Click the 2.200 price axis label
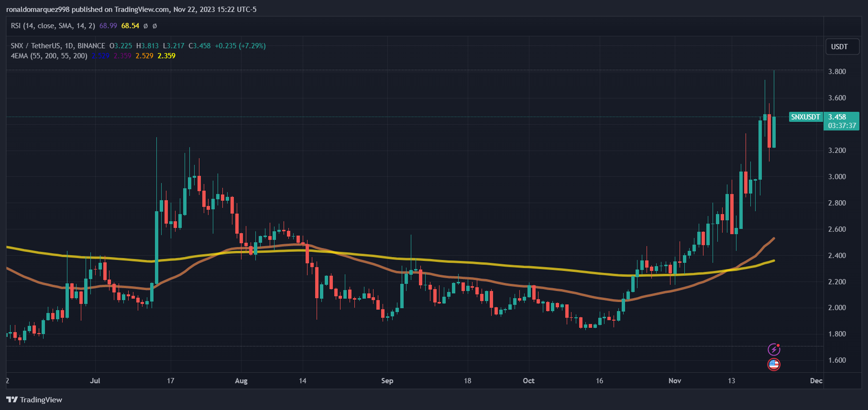Viewport: 868px width, 410px height. pyautogui.click(x=837, y=282)
